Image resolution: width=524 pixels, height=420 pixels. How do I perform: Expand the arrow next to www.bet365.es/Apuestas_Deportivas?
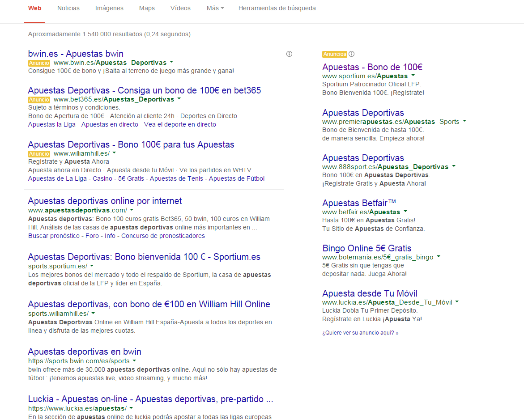pos(179,98)
